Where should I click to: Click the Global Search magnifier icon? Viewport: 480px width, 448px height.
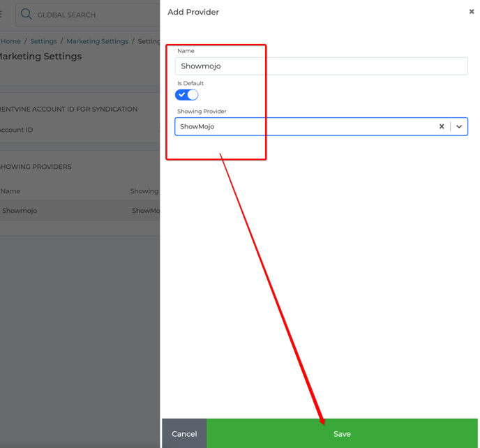pyautogui.click(x=27, y=14)
